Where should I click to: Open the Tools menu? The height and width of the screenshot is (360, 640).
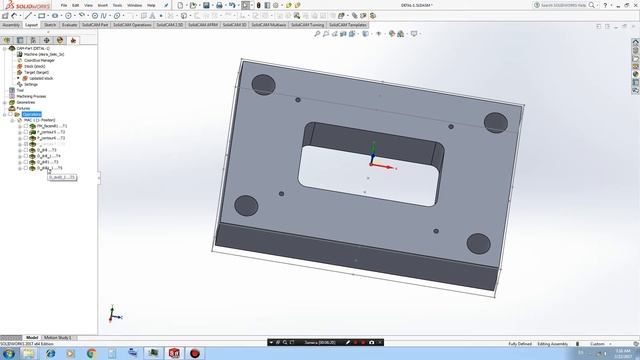(x=117, y=5)
